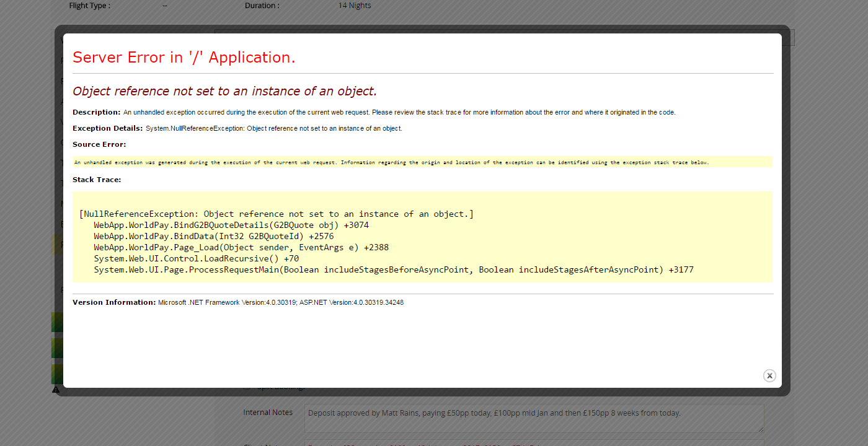Click the red 'Server Error in '/' Application.' heading
Image resolution: width=868 pixels, height=446 pixels.
184,57
